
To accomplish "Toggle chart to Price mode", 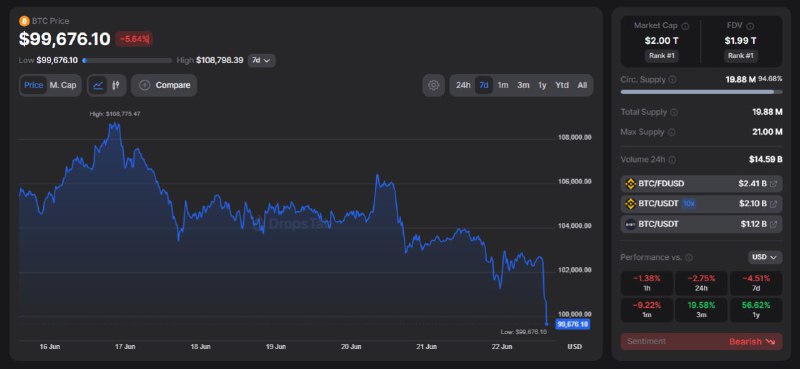I will point(34,85).
